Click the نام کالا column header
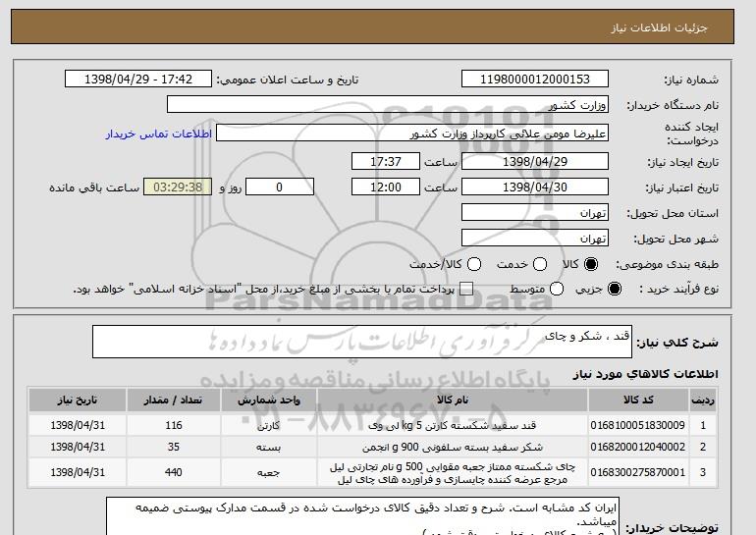Image resolution: width=756 pixels, height=535 pixels. point(453,401)
